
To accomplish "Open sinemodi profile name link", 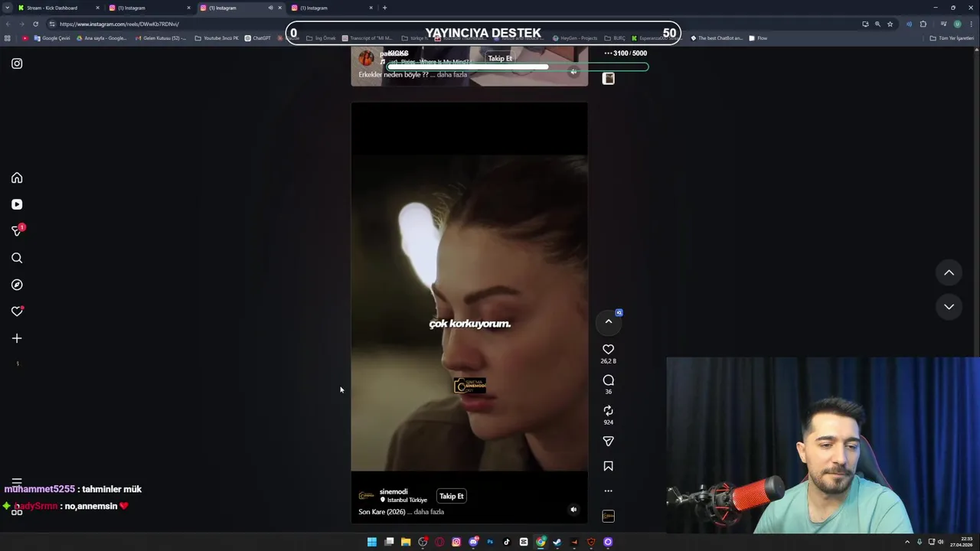I will pyautogui.click(x=394, y=491).
